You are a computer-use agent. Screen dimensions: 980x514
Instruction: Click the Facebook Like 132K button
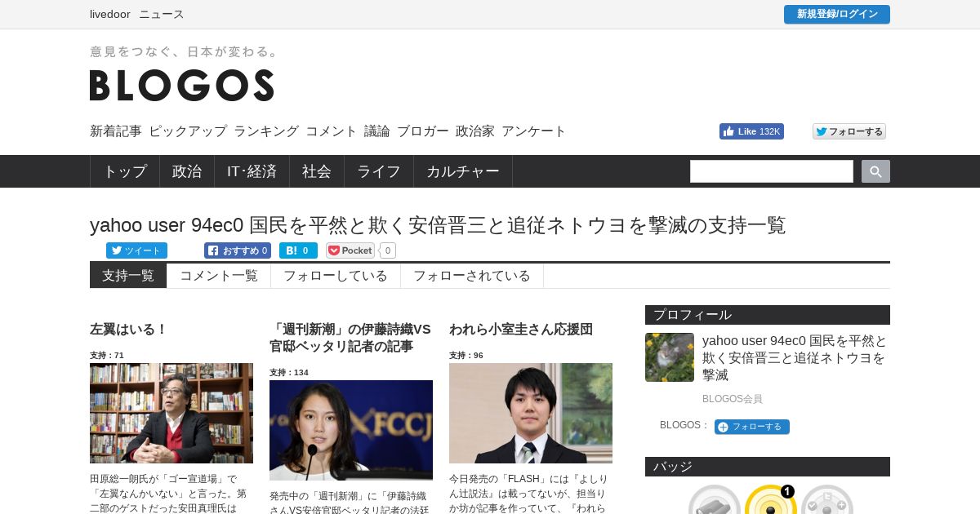[x=751, y=131]
